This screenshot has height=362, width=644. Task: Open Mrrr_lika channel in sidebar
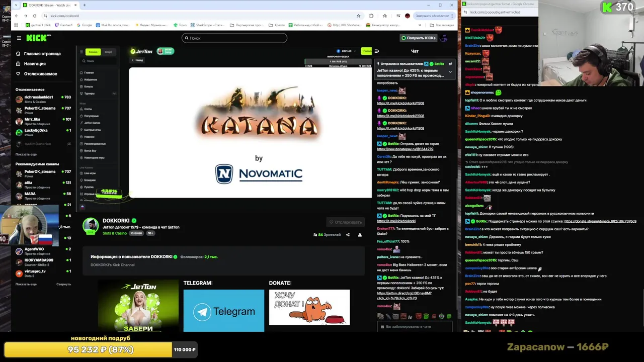[x=43, y=121]
